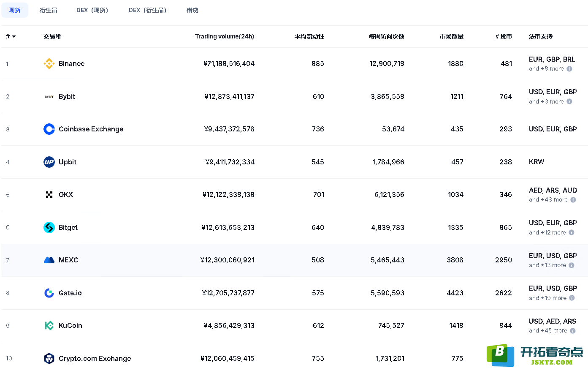This screenshot has height=368, width=588.
Task: Click 'and +3 more' in Bybit row
Action: [x=546, y=101]
